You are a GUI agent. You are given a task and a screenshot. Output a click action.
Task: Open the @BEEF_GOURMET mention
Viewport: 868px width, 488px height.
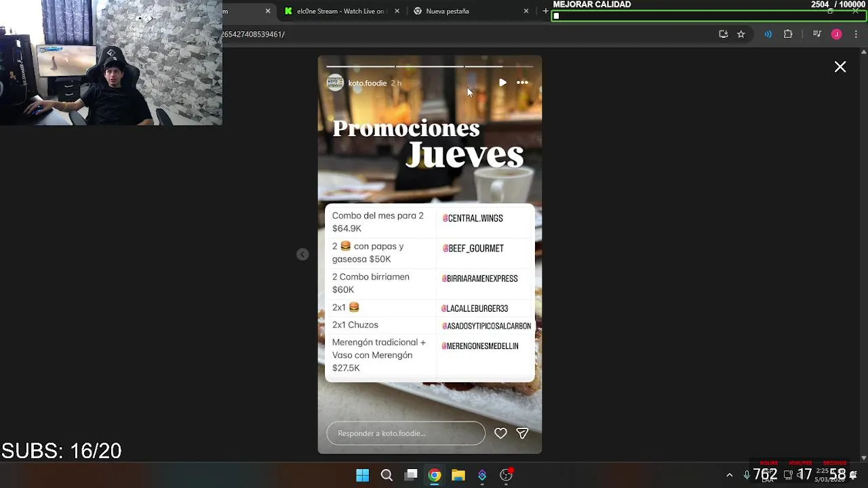[x=473, y=249]
